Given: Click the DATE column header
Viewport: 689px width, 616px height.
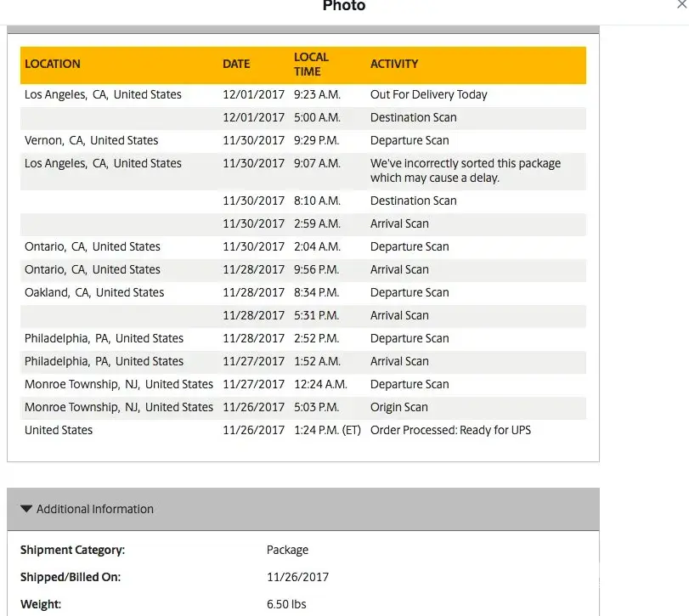Looking at the screenshot, I should click(236, 64).
